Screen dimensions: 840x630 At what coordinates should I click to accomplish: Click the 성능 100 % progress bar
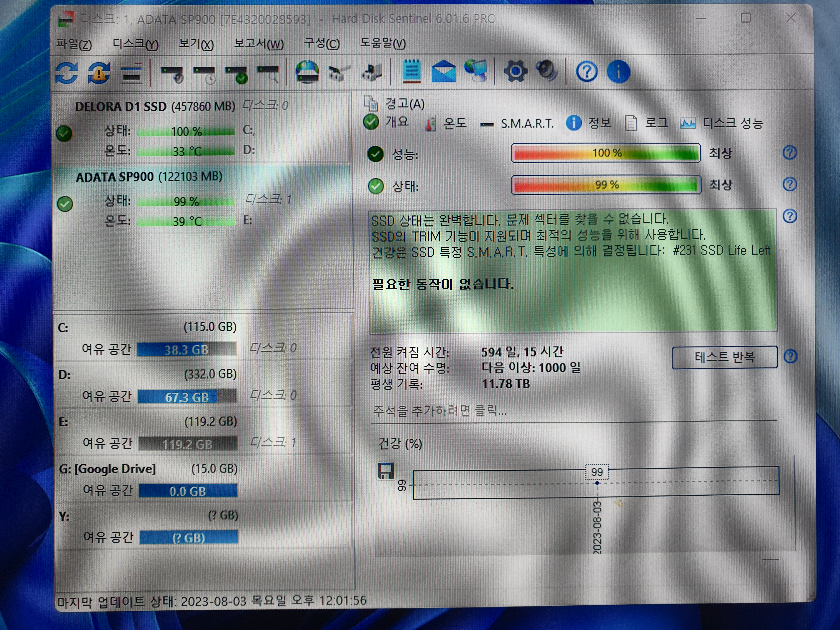[x=606, y=153]
